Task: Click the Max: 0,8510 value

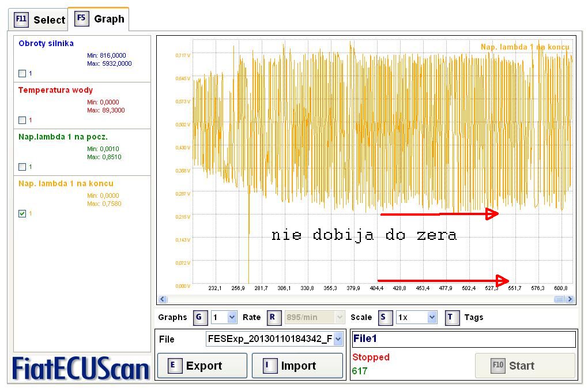Action: pos(104,157)
